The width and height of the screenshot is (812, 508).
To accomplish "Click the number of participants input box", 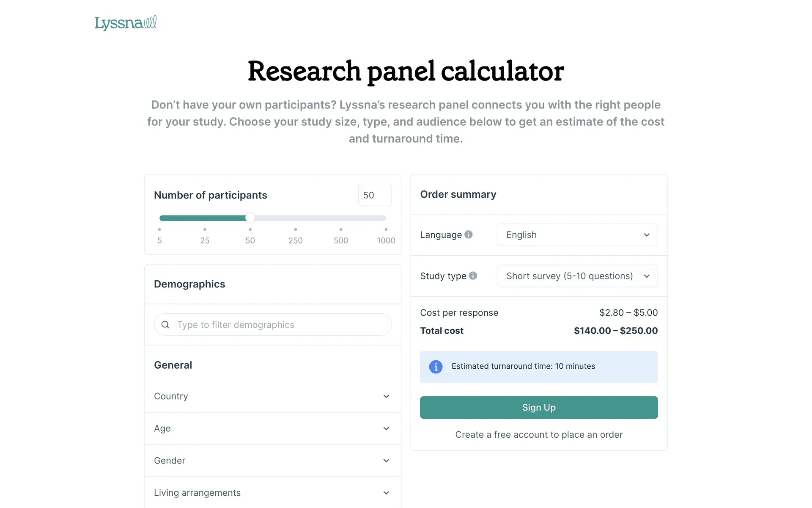I will pyautogui.click(x=374, y=195).
